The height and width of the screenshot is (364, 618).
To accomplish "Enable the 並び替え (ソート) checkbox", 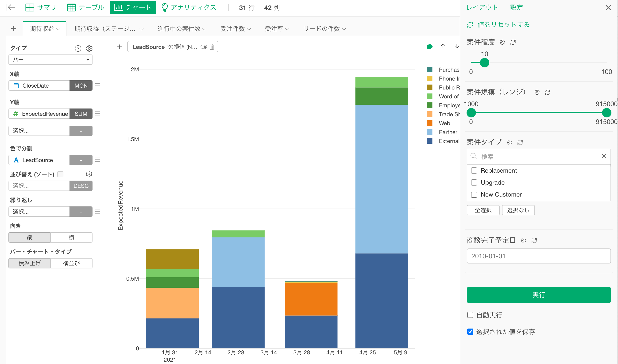I will 60,174.
